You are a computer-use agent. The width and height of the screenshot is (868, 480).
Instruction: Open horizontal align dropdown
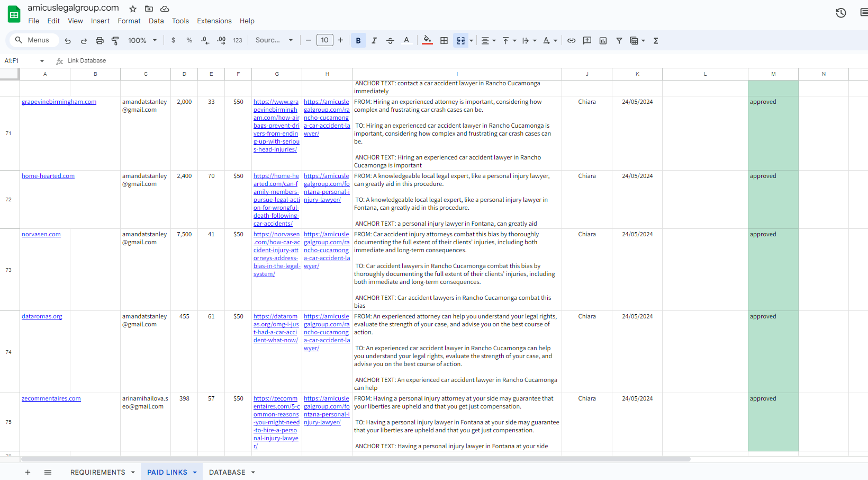[489, 41]
